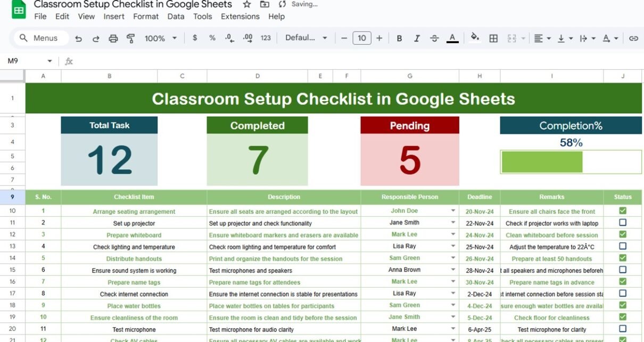
Task: Uncheck status for Prepare name tags row
Action: pos(623,281)
